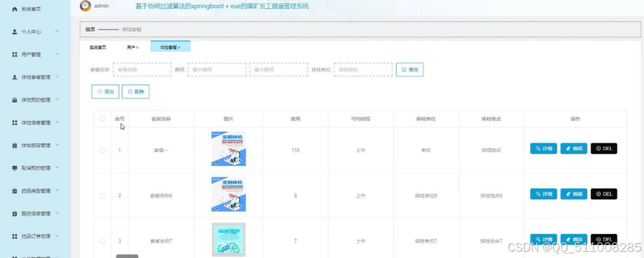Expand the 个人中心 sidebar menu chevron
The image size is (644, 258).
coord(57,31)
